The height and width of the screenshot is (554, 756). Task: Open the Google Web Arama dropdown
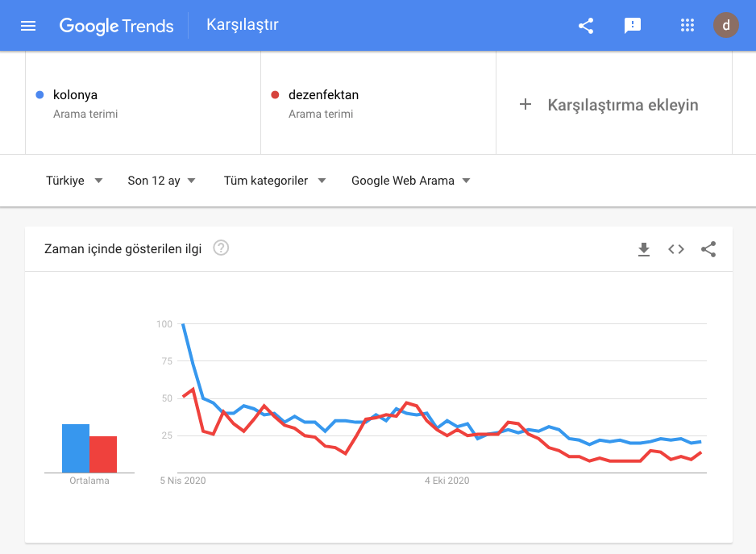pyautogui.click(x=411, y=181)
